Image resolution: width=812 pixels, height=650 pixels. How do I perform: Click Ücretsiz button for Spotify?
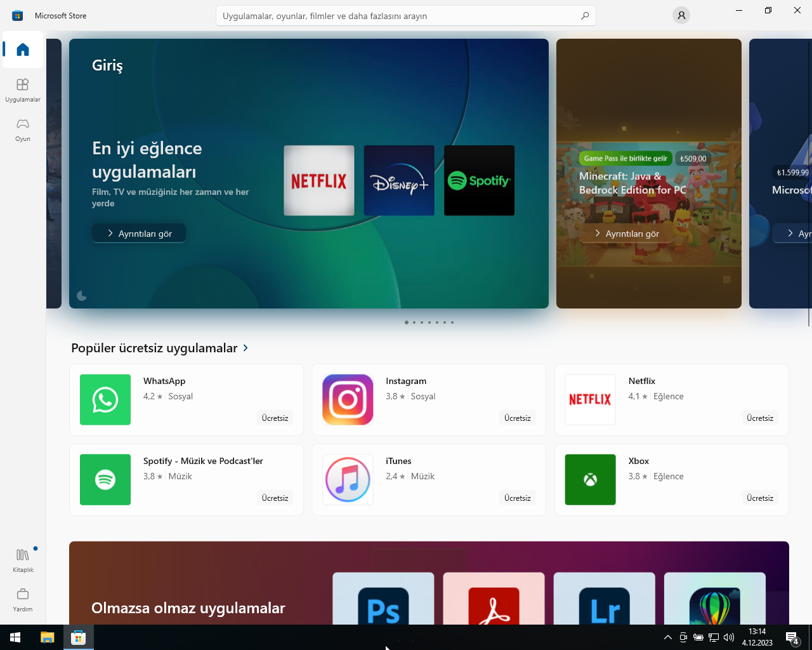coord(275,498)
